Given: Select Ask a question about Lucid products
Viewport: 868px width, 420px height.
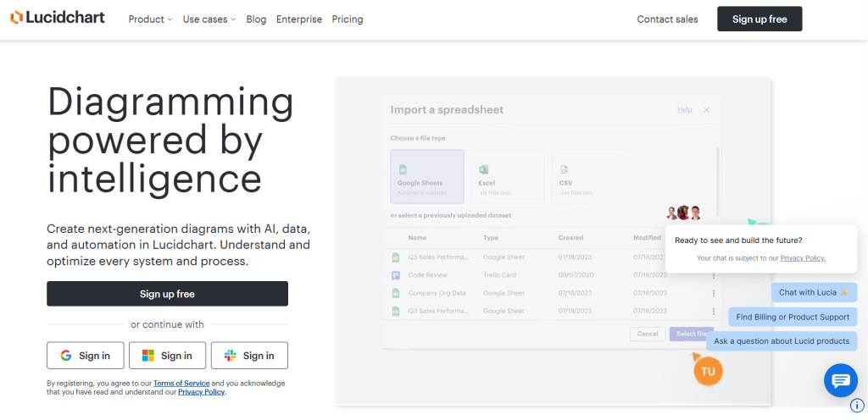Looking at the screenshot, I should (x=782, y=341).
